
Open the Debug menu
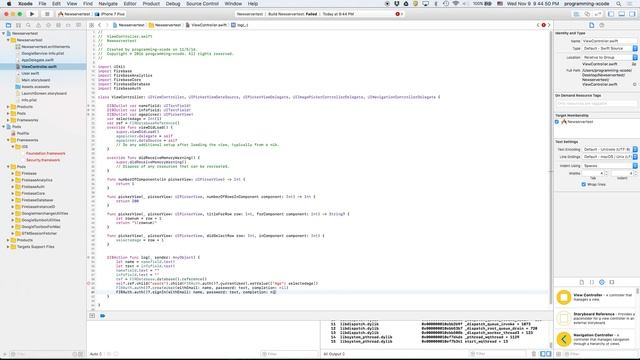coord(173,4)
